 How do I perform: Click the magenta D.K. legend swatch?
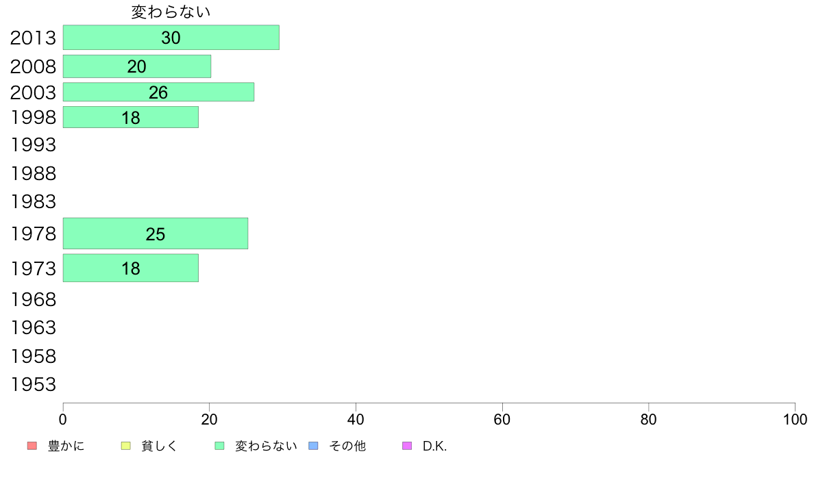[407, 446]
